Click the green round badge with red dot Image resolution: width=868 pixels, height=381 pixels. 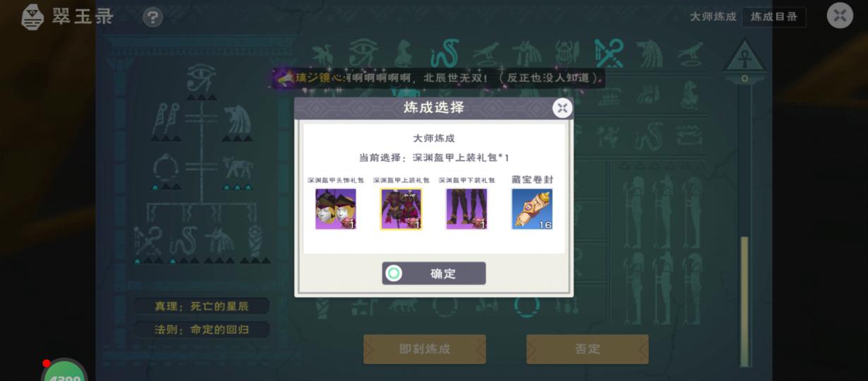tap(64, 371)
